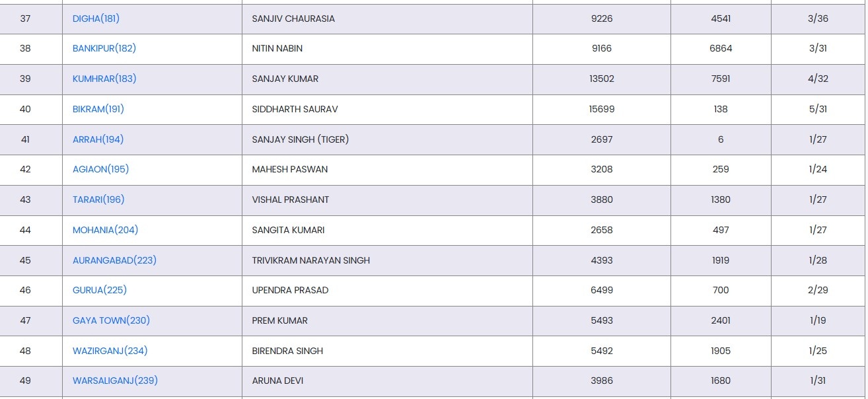Click the 15699 value in BIKRAM row
The height and width of the screenshot is (399, 868).
602,109
